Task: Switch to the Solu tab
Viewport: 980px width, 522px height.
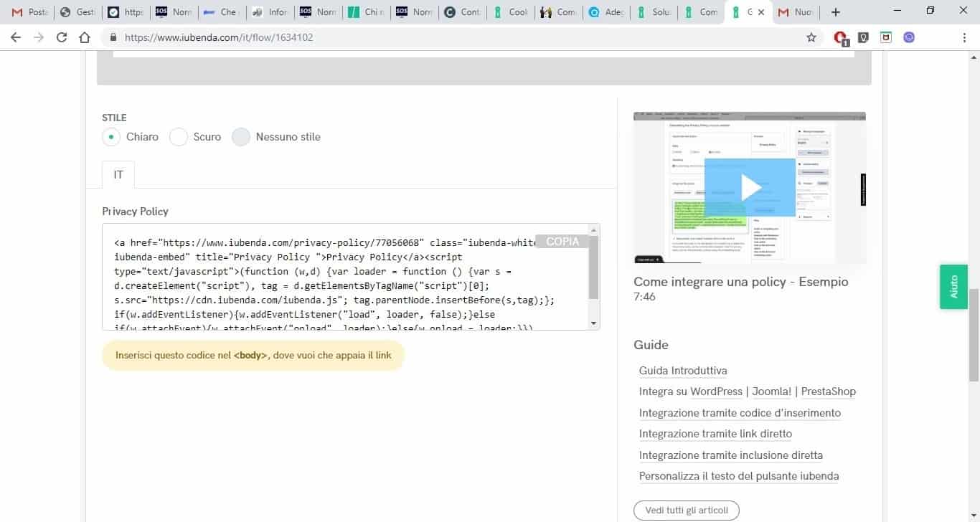Action: (x=654, y=12)
